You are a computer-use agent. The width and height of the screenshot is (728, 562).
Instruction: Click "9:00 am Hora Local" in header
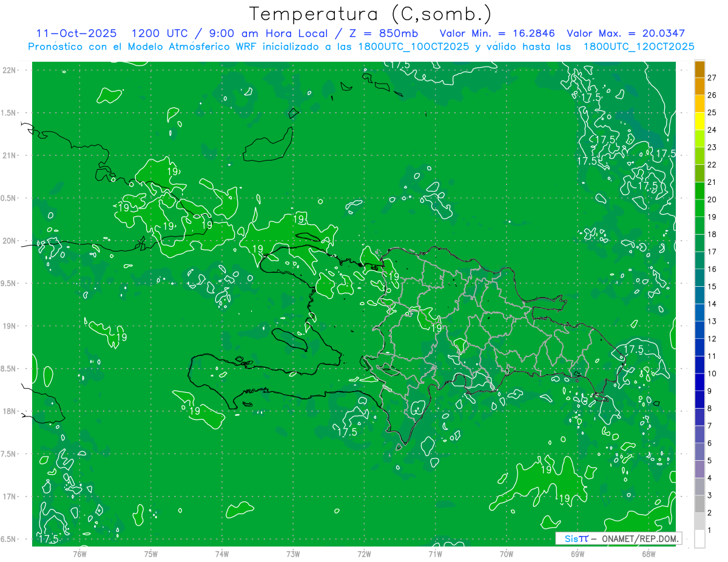point(268,33)
